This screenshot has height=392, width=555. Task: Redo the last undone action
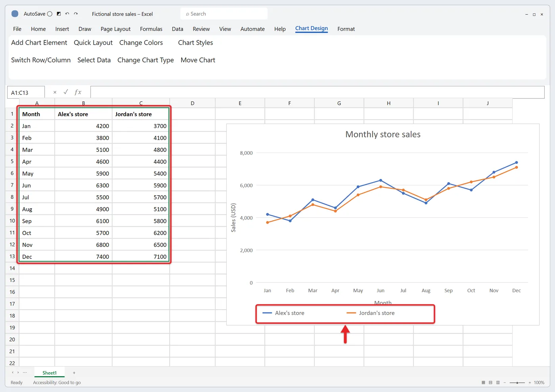[76, 14]
